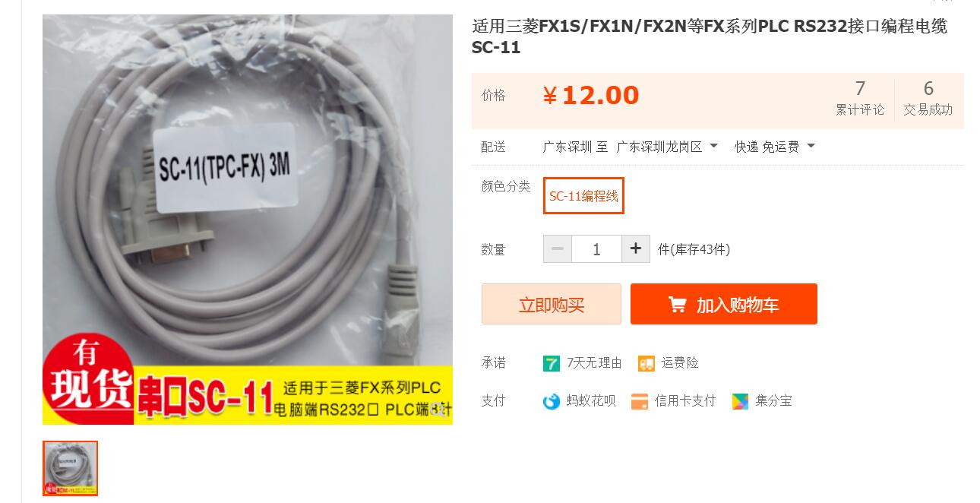Expand the 广东深圳龙岗区 destination dropdown

coord(713,147)
